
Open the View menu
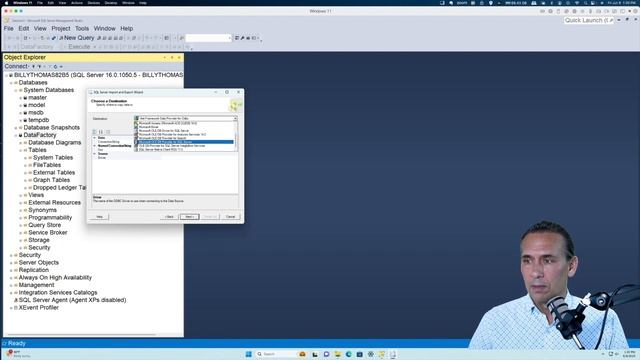(x=40, y=29)
